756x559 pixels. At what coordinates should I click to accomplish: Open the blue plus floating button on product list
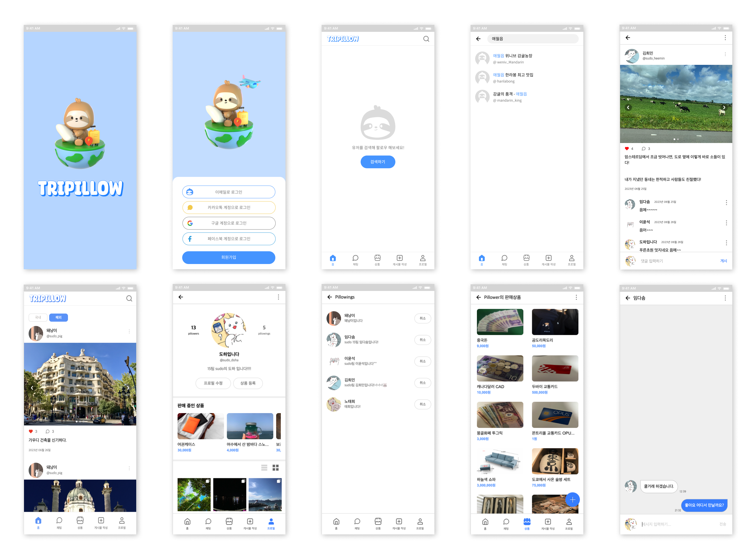coord(572,500)
